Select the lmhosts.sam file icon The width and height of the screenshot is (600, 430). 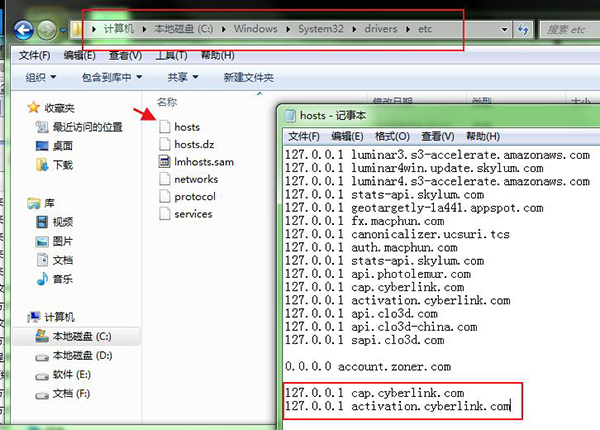165,161
